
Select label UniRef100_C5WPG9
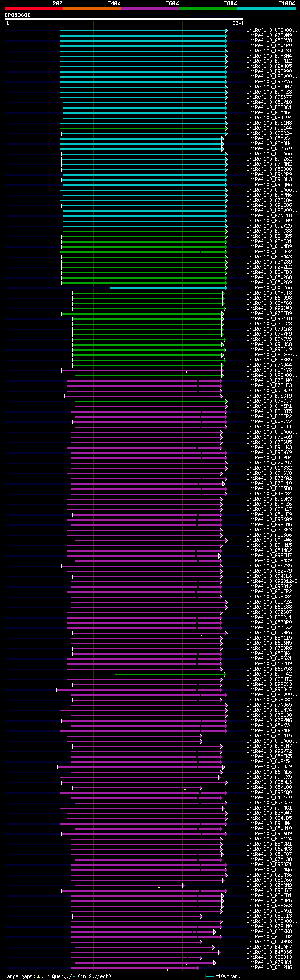coord(269,282)
